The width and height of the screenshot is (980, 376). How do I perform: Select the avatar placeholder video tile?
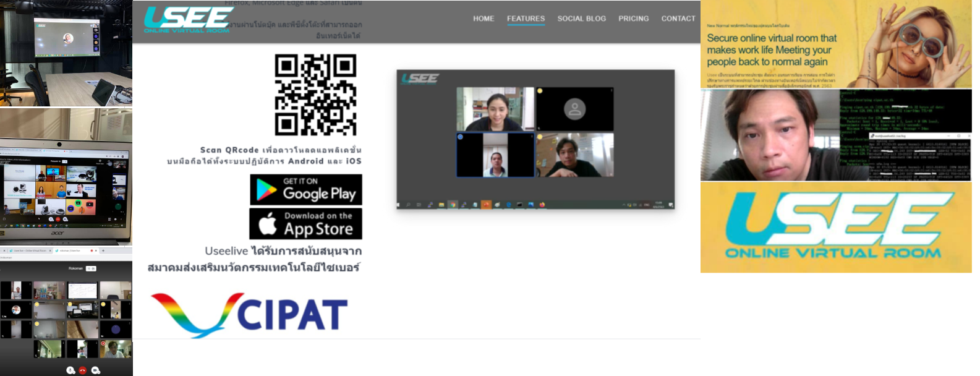(x=575, y=109)
